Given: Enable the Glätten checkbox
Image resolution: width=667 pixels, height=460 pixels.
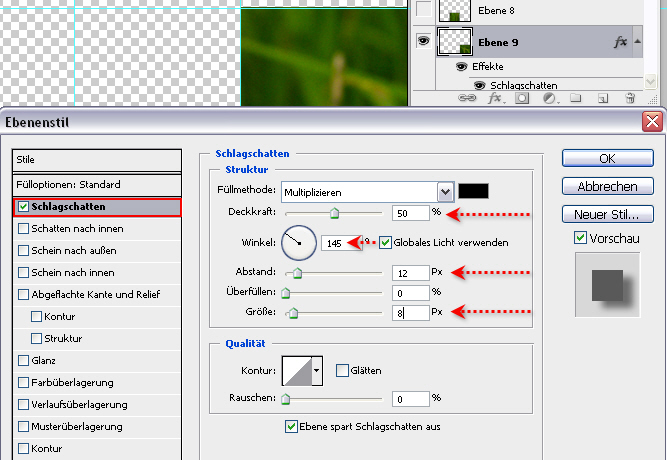Looking at the screenshot, I should pos(342,370).
